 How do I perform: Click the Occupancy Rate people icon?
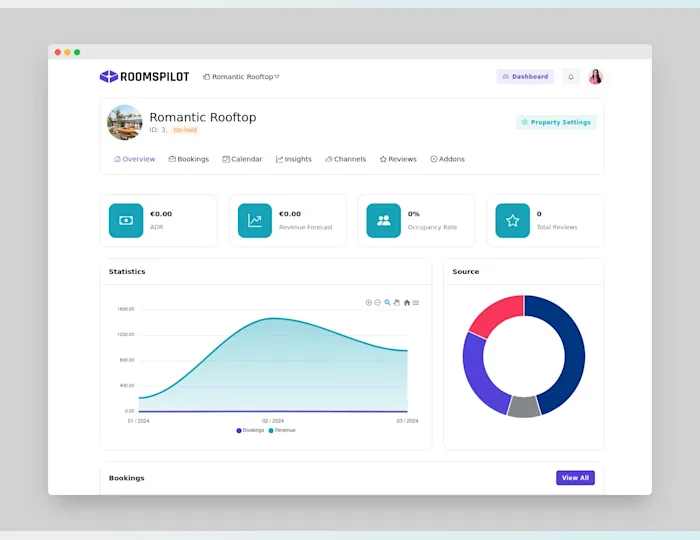point(383,220)
